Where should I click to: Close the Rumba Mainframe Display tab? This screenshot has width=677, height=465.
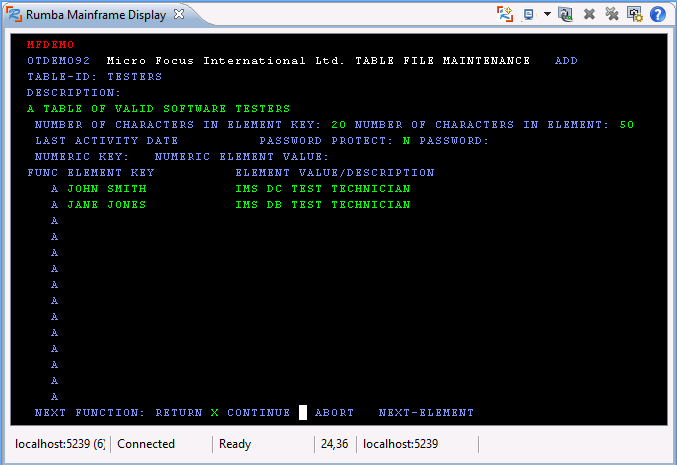(179, 15)
